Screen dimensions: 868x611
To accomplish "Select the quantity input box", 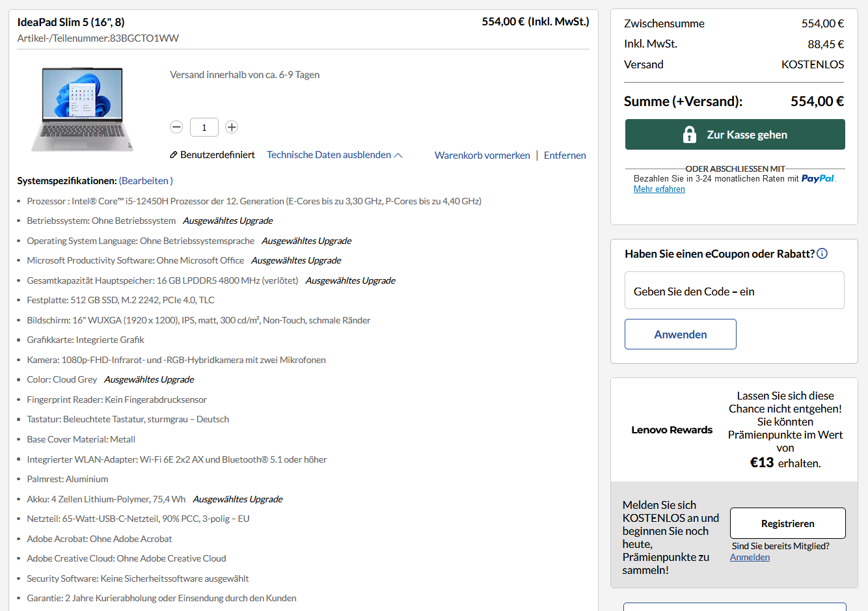I will [x=204, y=127].
